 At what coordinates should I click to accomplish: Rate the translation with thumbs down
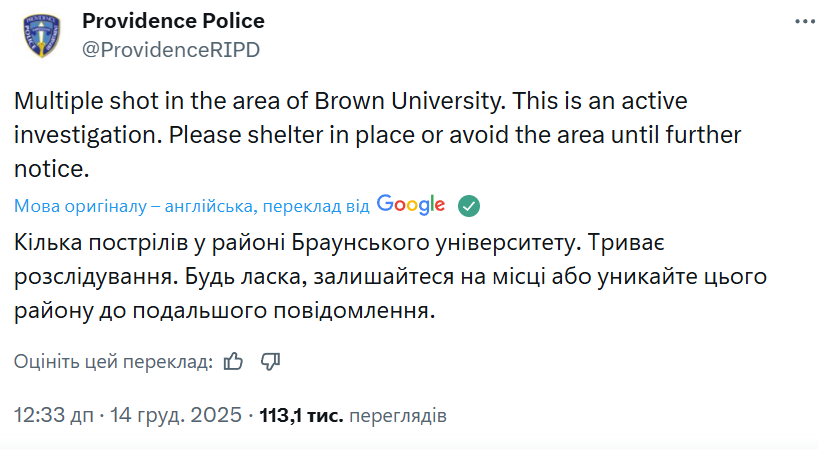(269, 361)
